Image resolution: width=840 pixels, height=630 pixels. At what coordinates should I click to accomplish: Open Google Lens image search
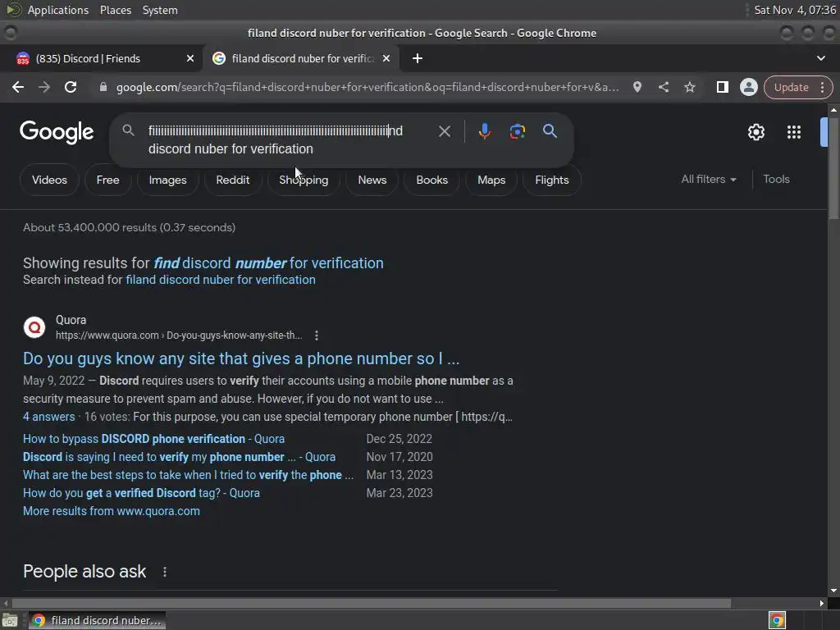pos(517,131)
